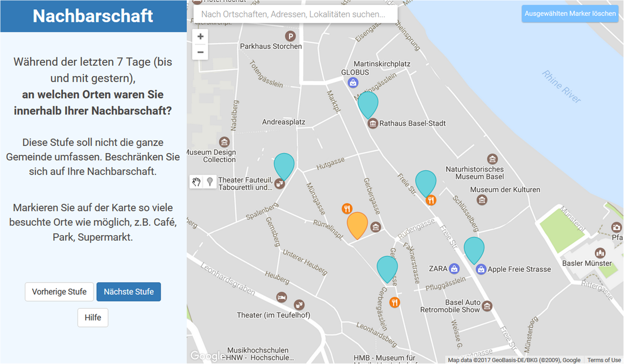
Task: Select the teal marker near Theater Fauteuil
Action: tap(284, 165)
